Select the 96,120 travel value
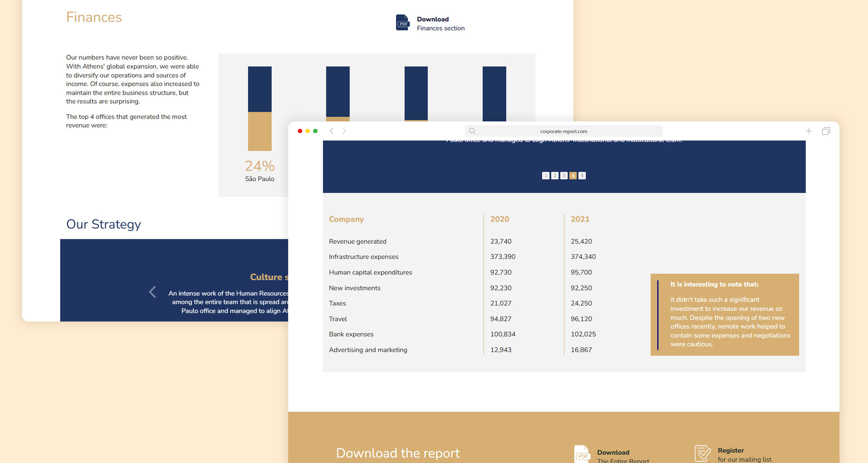The height and width of the screenshot is (463, 868). (x=581, y=319)
